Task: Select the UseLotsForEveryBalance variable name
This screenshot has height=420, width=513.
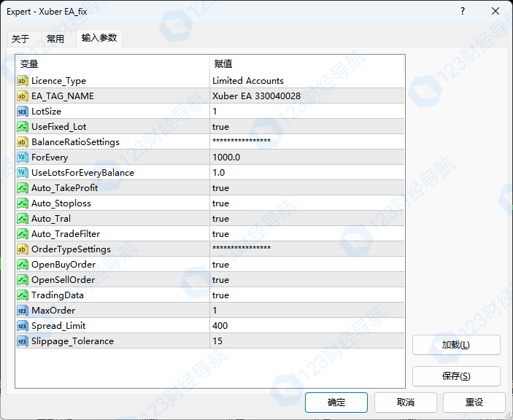Action: pos(82,173)
